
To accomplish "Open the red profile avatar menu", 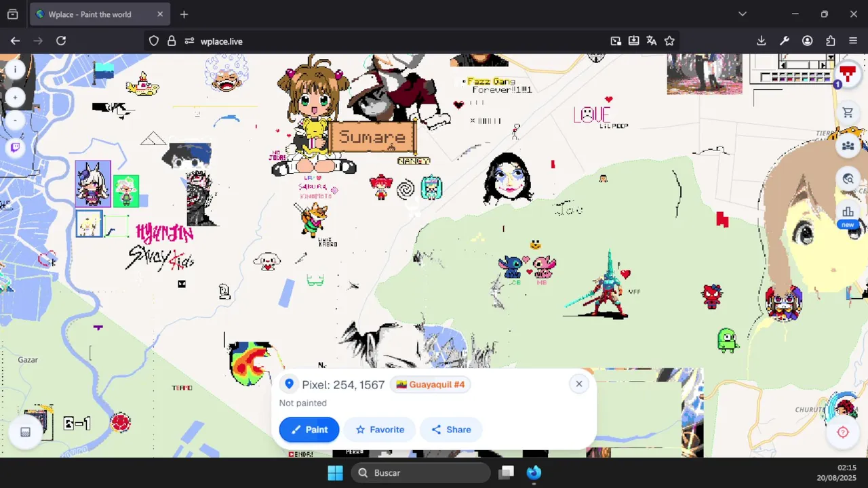I will tap(847, 73).
